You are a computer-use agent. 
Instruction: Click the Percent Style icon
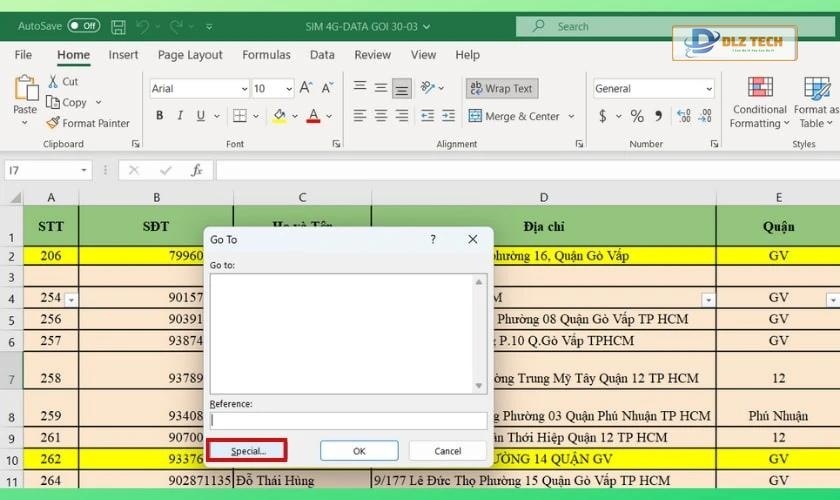pos(636,116)
